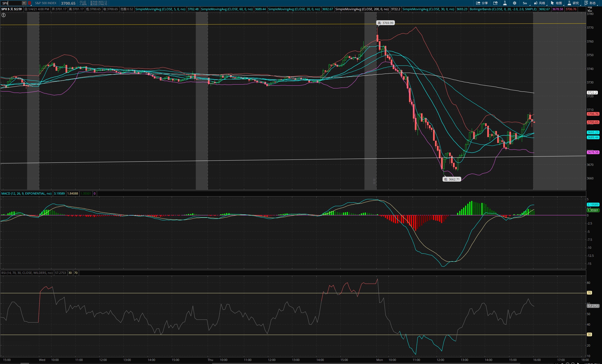Click Bollinger lower band value 3678.58
This screenshot has width=602, height=364.
coord(558,9)
